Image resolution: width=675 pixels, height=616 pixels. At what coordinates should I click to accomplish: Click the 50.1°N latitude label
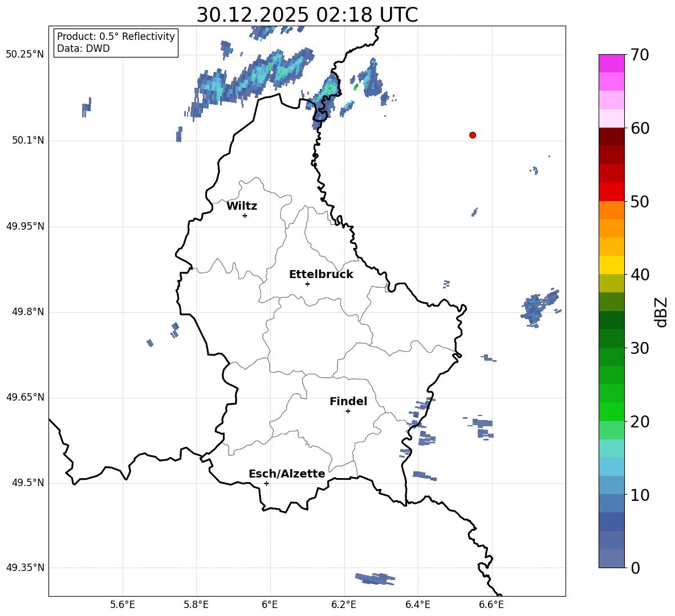pyautogui.click(x=27, y=140)
